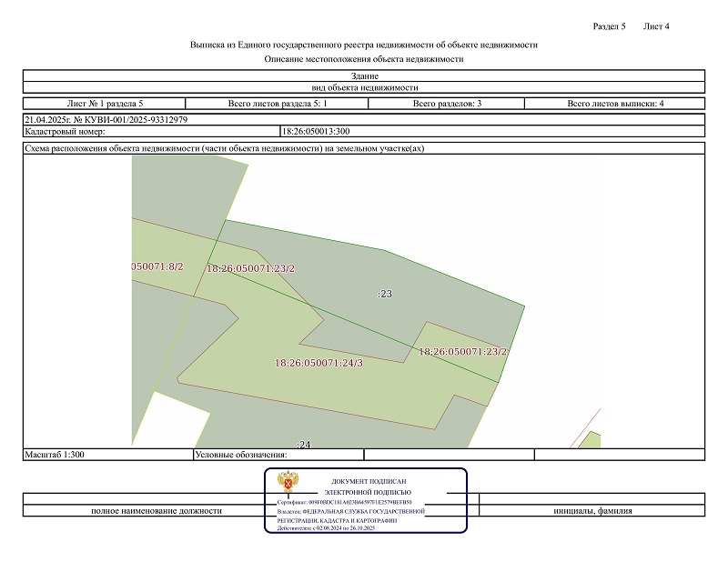Select the 'Всего разделов: 3' cell
This screenshot has height=562, width=728.
coord(447,104)
